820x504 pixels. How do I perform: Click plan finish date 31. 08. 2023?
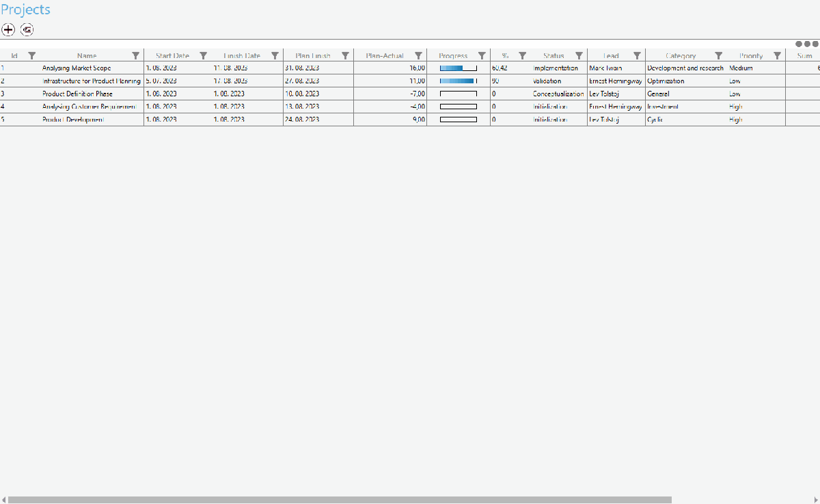(302, 68)
